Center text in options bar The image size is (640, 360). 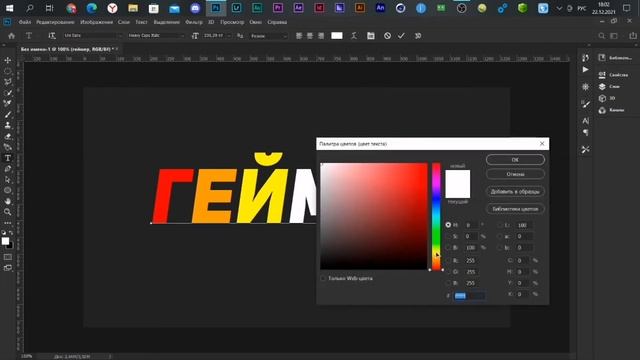point(310,36)
